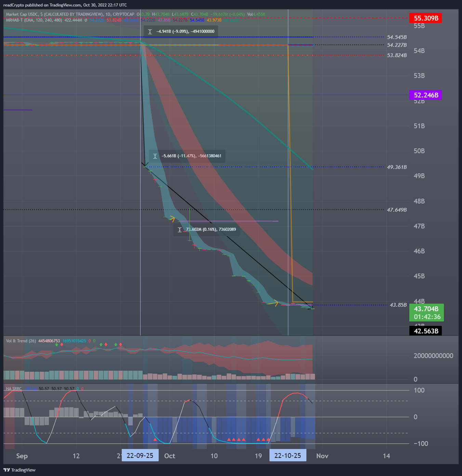
Task: Click the '10' date on time axis
Action: pyautogui.click(x=214, y=456)
